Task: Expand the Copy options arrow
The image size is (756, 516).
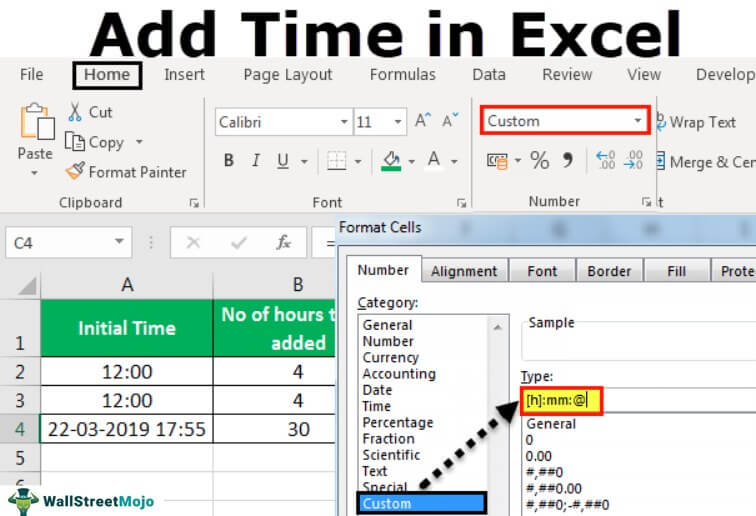Action: 139,142
